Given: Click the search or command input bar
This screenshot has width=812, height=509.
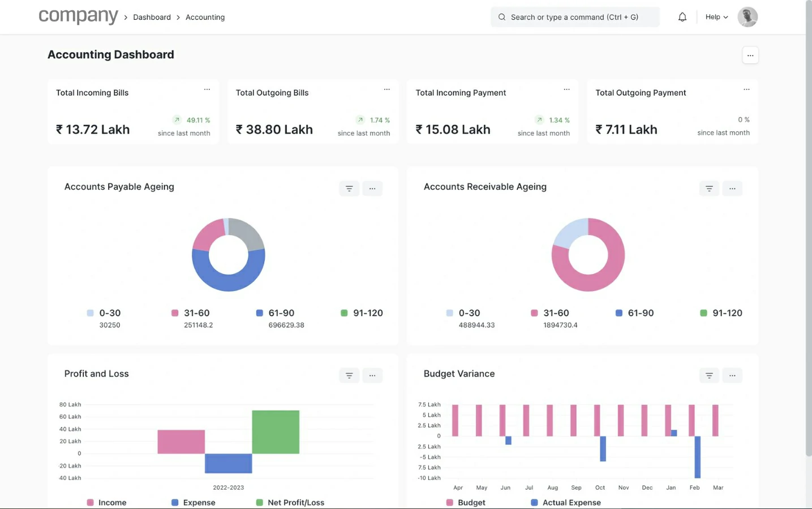Looking at the screenshot, I should click(574, 17).
